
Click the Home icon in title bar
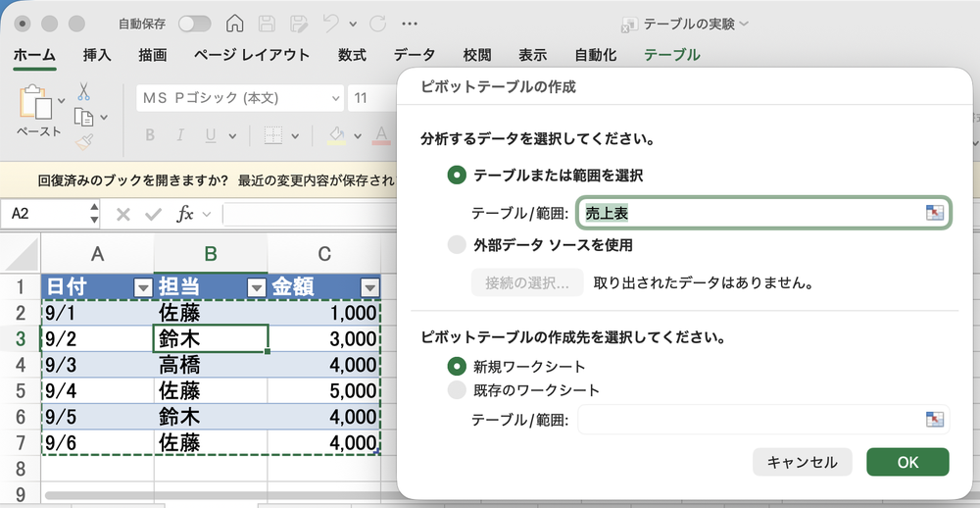pyautogui.click(x=235, y=24)
